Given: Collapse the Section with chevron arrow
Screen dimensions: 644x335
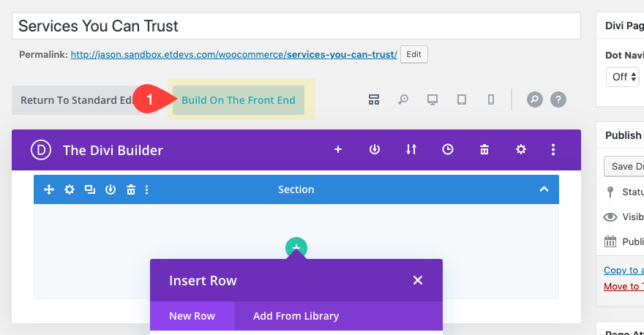Looking at the screenshot, I should click(x=544, y=189).
